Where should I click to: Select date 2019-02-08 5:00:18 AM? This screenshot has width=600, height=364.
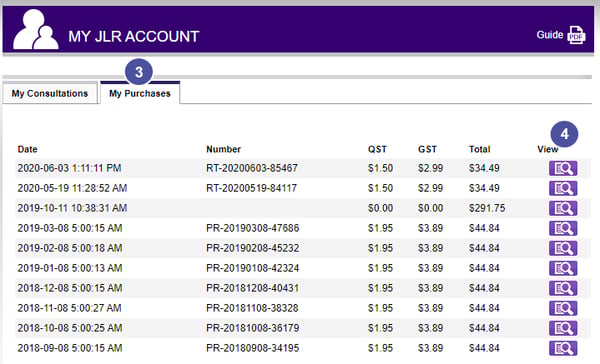(70, 248)
